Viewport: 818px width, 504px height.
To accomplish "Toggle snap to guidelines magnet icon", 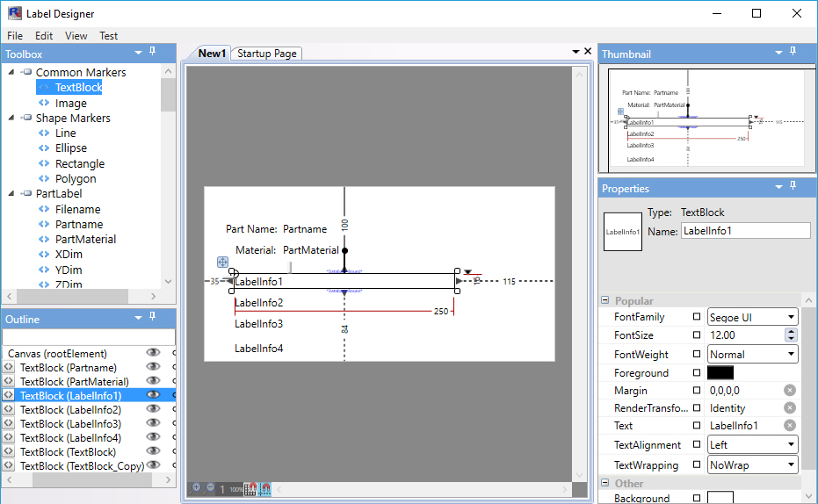I will [265, 489].
